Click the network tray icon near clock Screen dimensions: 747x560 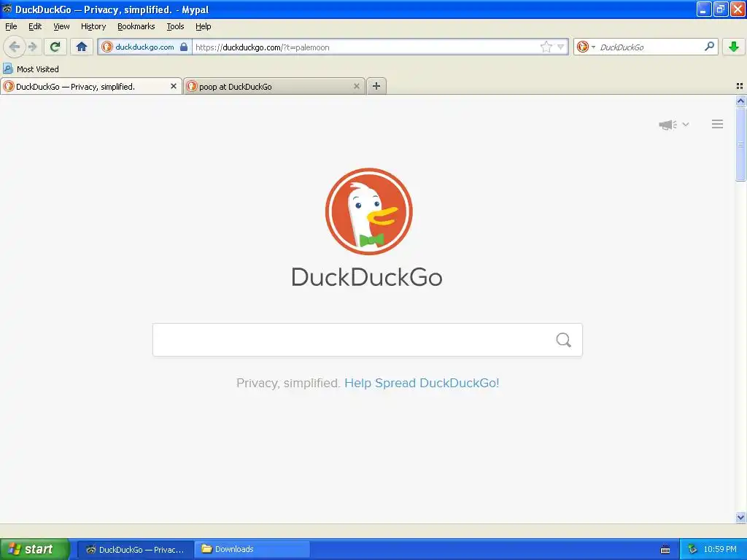point(693,549)
